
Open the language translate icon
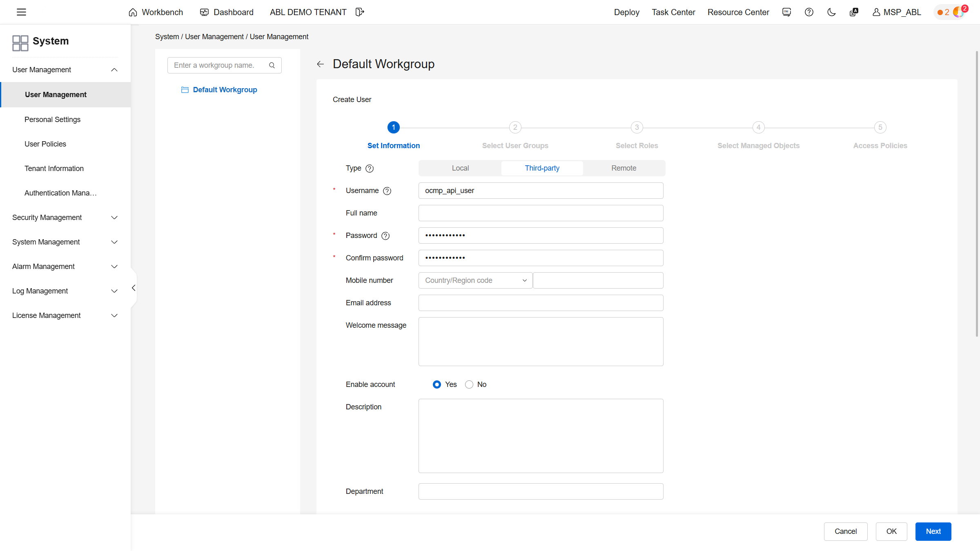[853, 12]
